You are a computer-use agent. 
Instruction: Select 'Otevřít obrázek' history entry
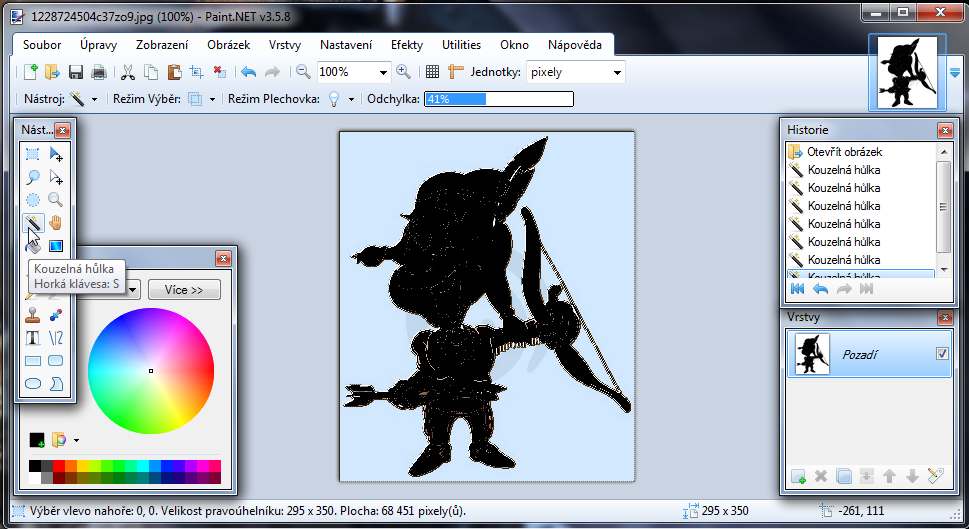pos(845,152)
